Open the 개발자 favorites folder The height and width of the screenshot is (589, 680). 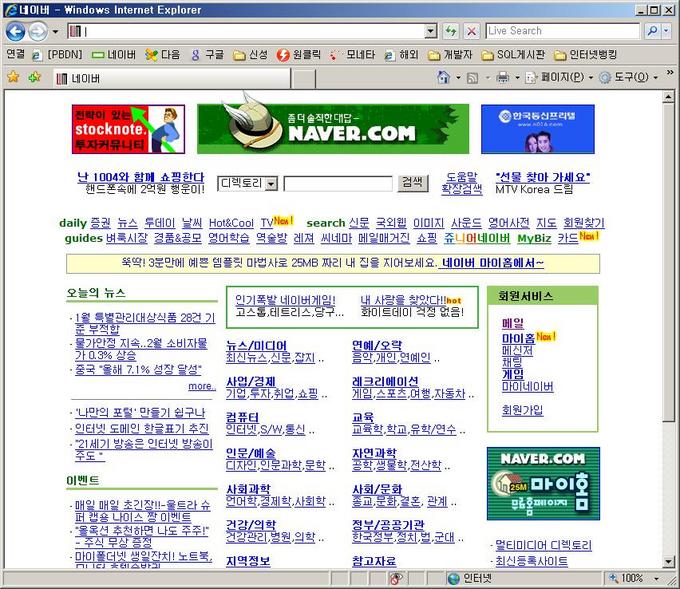[x=450, y=55]
